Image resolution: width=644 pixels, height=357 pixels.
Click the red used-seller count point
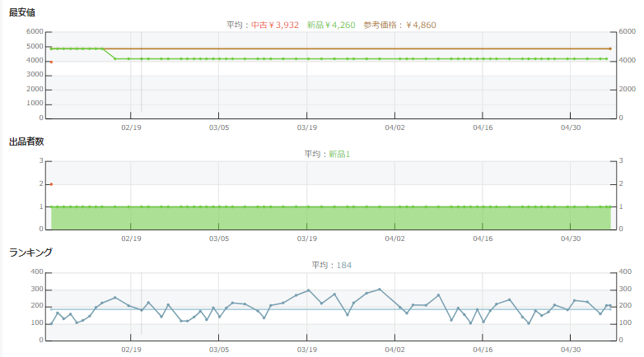coord(51,184)
